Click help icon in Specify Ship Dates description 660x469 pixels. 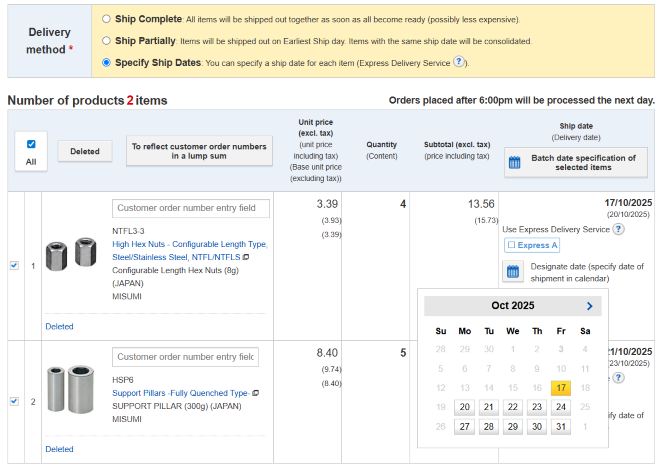[x=458, y=62]
